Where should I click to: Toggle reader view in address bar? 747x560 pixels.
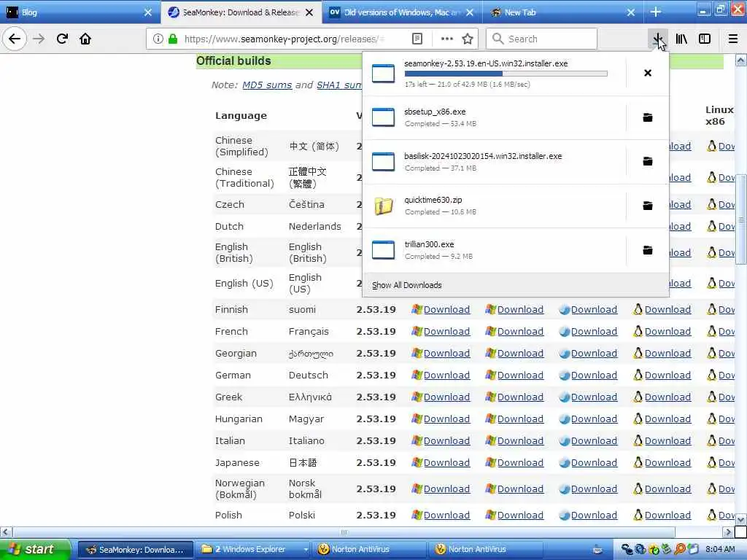[417, 39]
